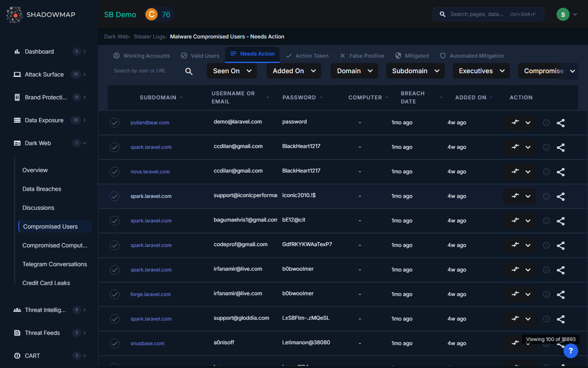Select the Dashboard icon in the sidebar
Viewport: 588px width, 368px height.
click(x=17, y=52)
